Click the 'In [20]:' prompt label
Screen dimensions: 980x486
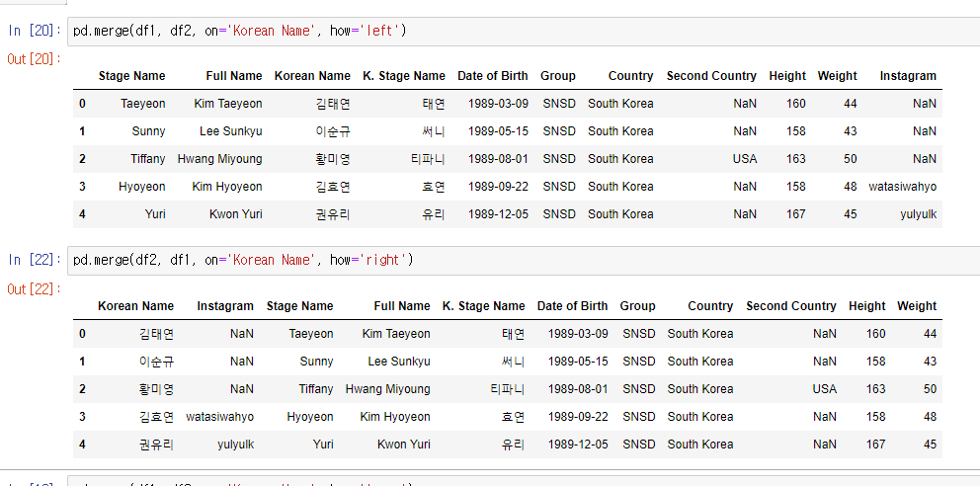tap(34, 31)
